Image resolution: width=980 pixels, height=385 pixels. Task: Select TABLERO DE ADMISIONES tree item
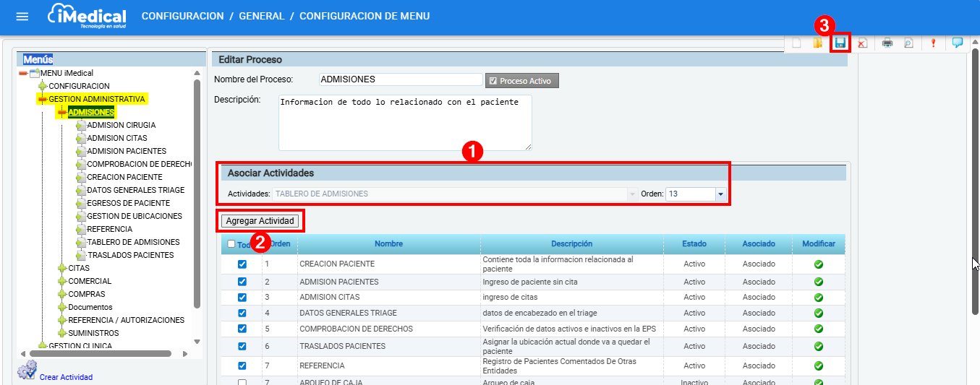133,242
